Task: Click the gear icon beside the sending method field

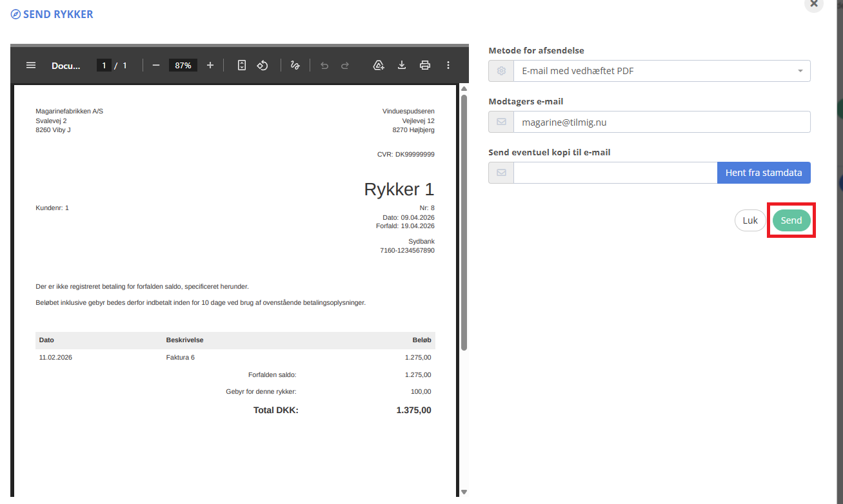Action: pos(501,70)
